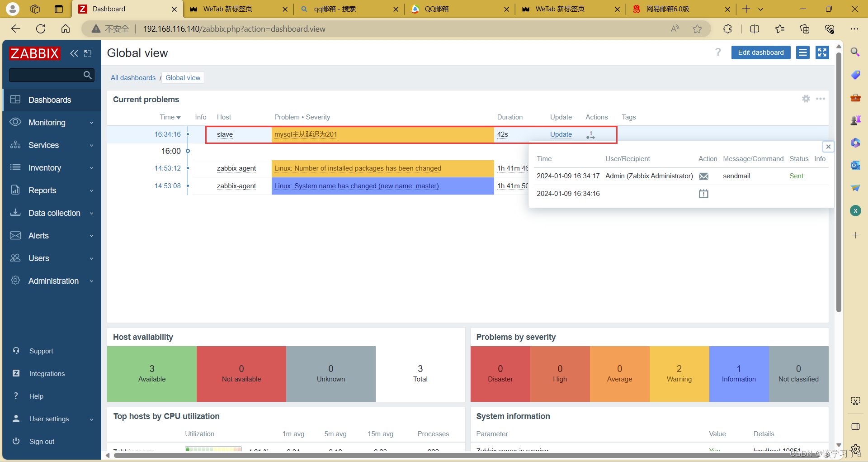Image resolution: width=868 pixels, height=462 pixels.
Task: Expand the Data collection menu
Action: pos(52,213)
